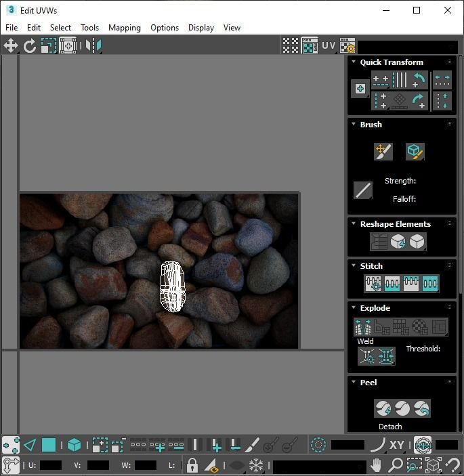Image resolution: width=464 pixels, height=476 pixels.
Task: Open the View menu
Action: (x=232, y=28)
